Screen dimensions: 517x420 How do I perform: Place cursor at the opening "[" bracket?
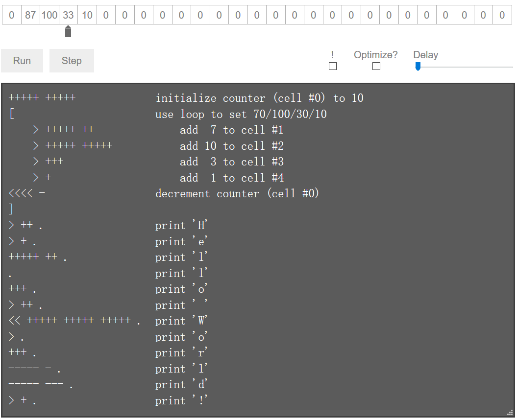point(11,115)
